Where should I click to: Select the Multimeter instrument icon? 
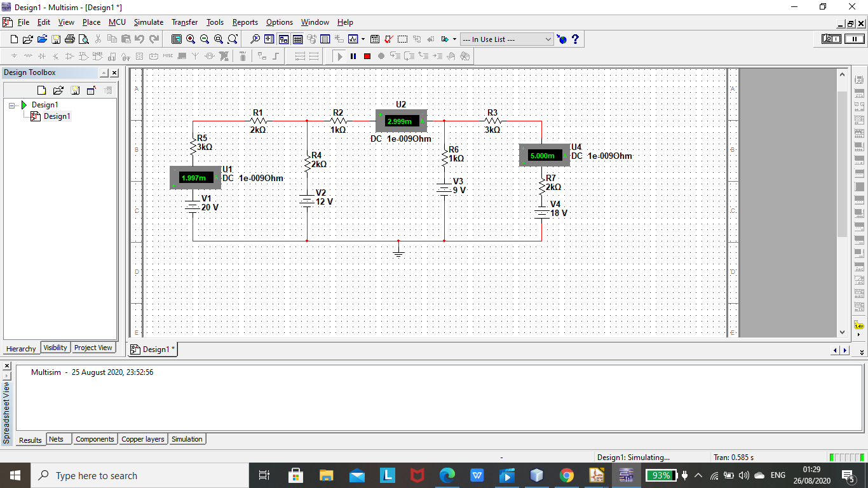coord(860,81)
